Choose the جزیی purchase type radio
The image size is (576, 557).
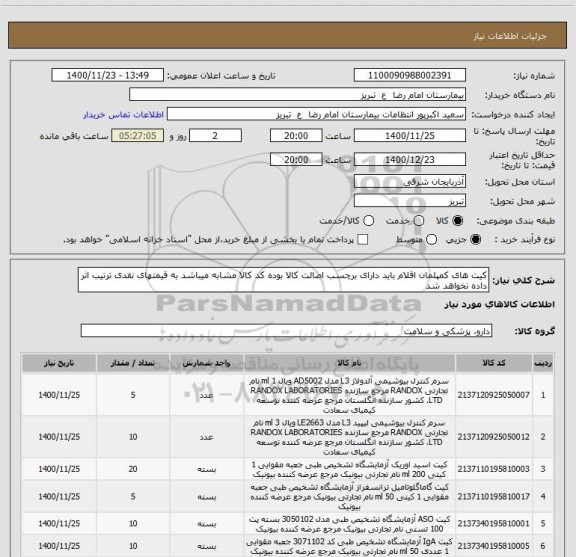pos(475,240)
